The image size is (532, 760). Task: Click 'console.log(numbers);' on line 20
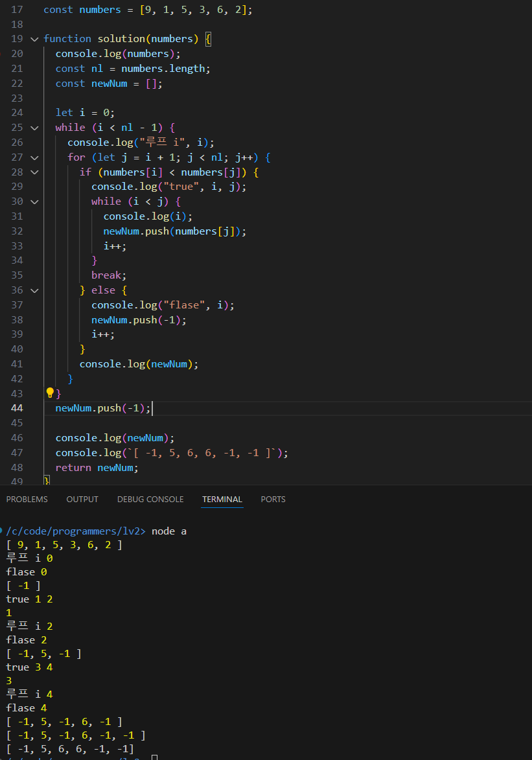tap(118, 54)
